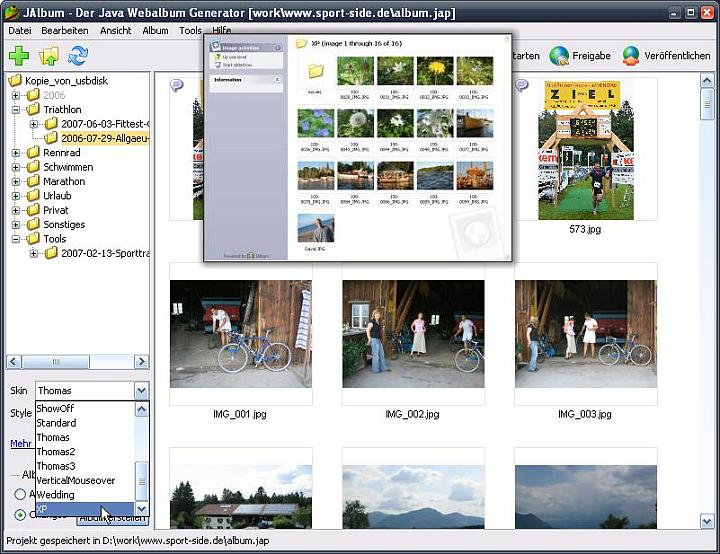The width and height of the screenshot is (720, 554).
Task: Click the Freigabe globe icon
Action: click(x=559, y=56)
